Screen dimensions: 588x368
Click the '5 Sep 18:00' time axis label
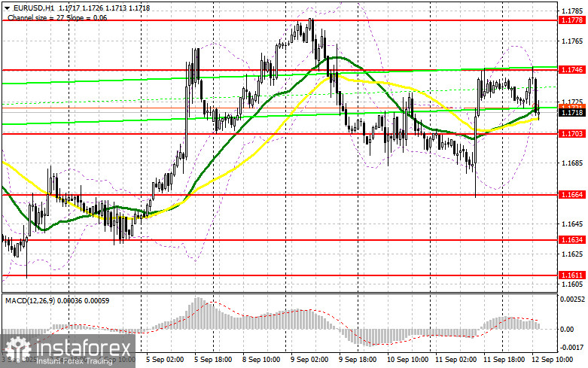(213, 360)
